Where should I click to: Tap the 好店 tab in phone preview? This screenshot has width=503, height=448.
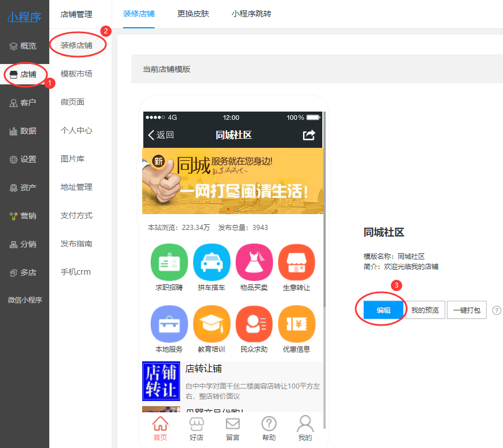196,428
